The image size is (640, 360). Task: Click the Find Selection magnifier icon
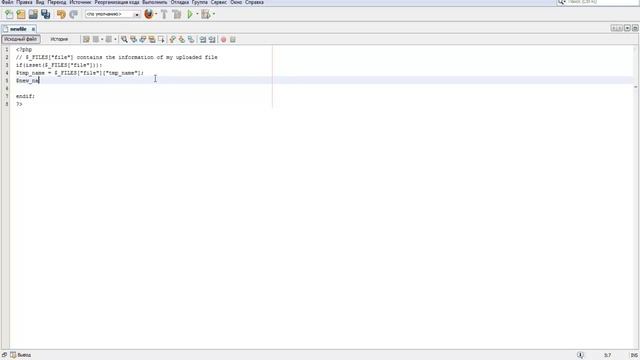124,39
